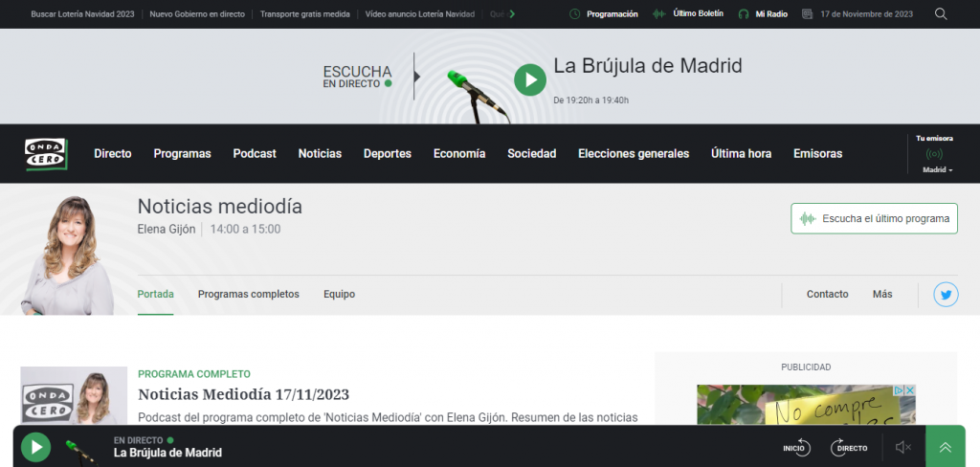Screen dimensions: 980x467
Task: Open the Podcast menu item
Action: pos(255,153)
